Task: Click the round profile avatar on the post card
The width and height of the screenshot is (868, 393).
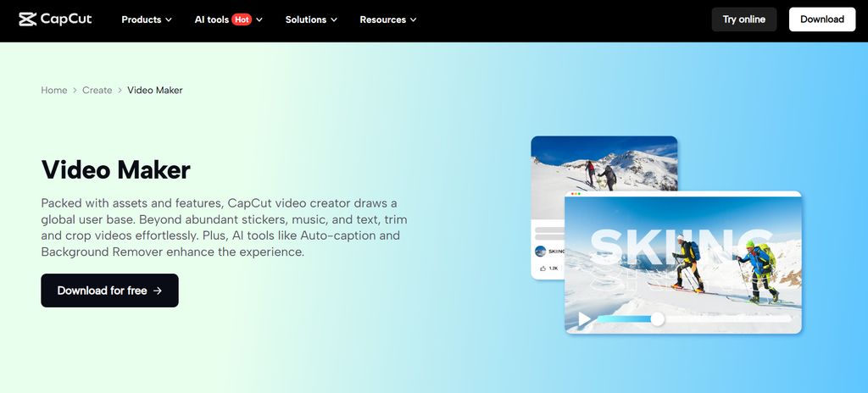Action: [x=541, y=252]
